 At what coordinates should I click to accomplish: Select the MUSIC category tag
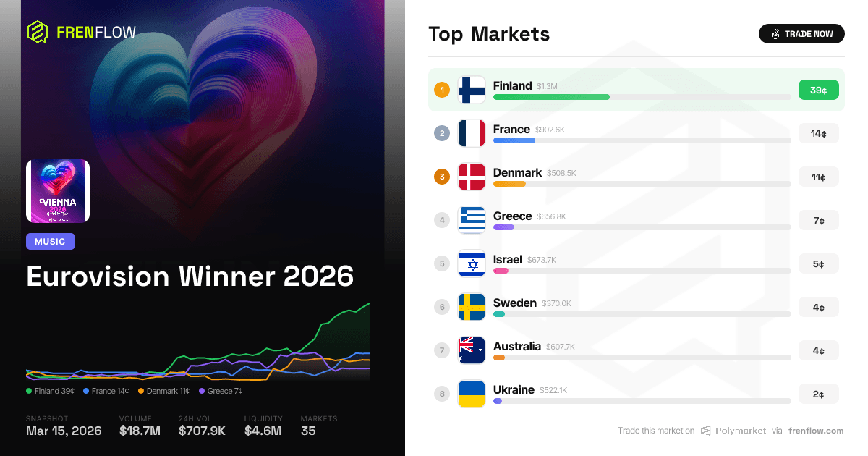pyautogui.click(x=51, y=241)
